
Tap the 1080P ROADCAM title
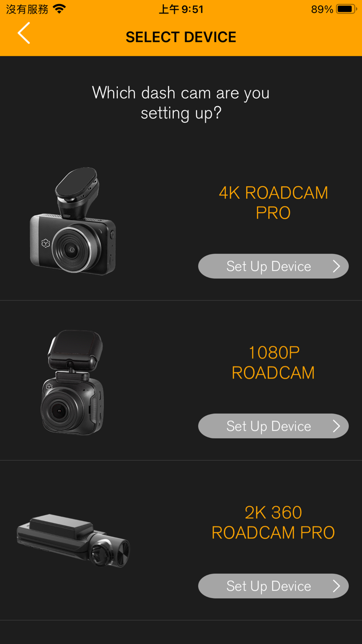[273, 362]
